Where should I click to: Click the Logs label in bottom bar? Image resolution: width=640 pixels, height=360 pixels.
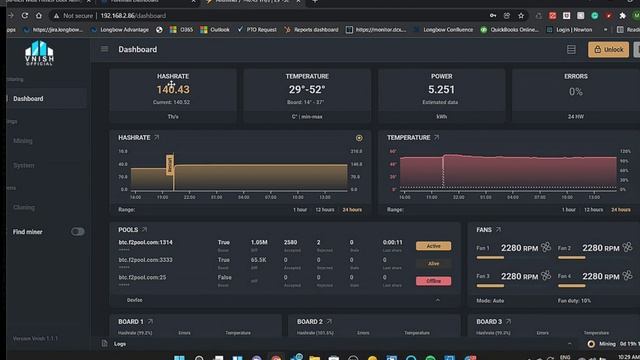[120, 344]
